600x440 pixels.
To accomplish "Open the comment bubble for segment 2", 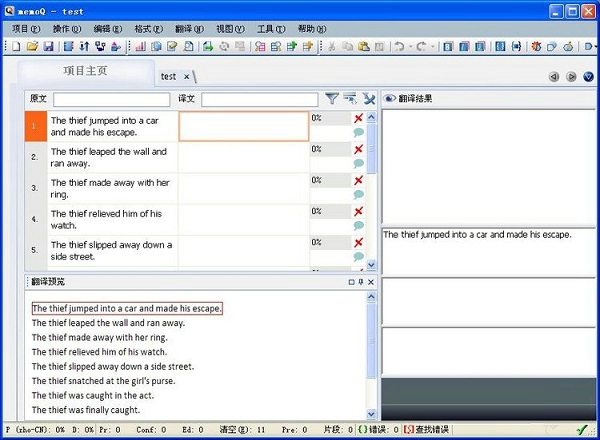I will pyautogui.click(x=358, y=164).
